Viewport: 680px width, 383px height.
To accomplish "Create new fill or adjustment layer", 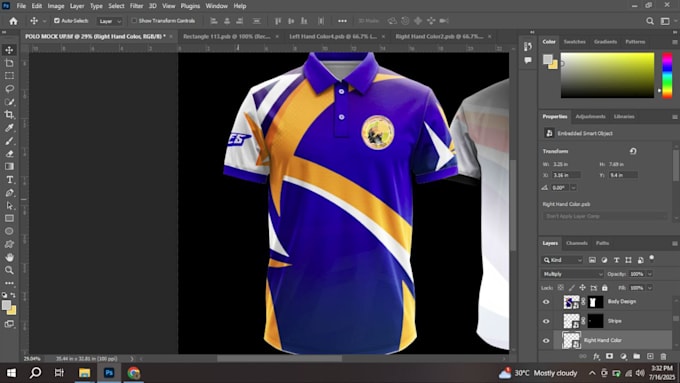I will point(623,357).
